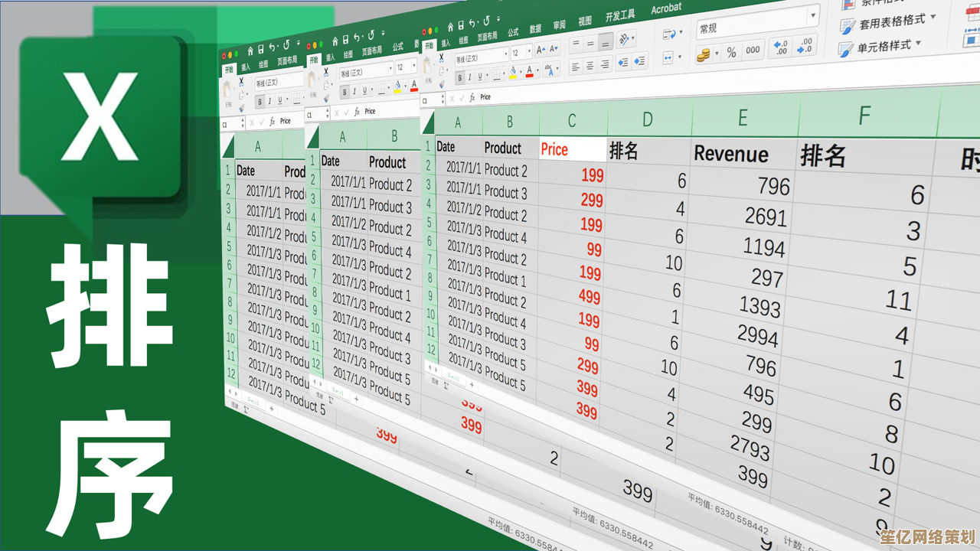Click the currency coins icon in the front window
This screenshot has height=551, width=980.
coord(704,54)
